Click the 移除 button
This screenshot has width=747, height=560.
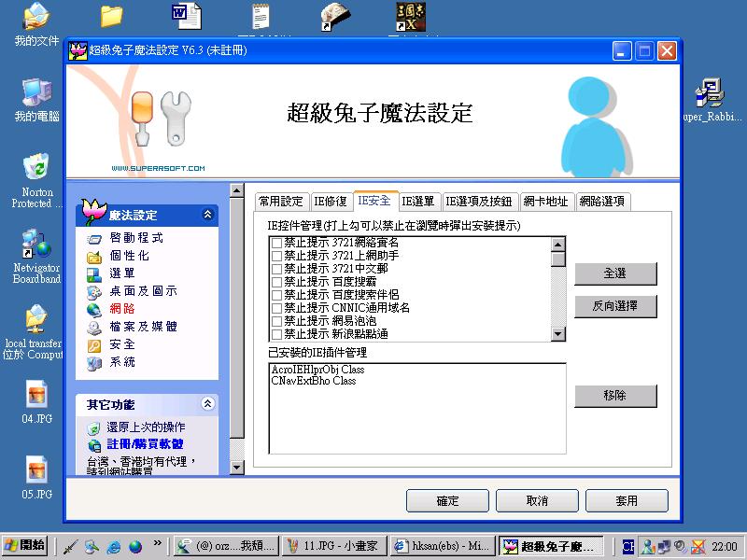pos(615,396)
